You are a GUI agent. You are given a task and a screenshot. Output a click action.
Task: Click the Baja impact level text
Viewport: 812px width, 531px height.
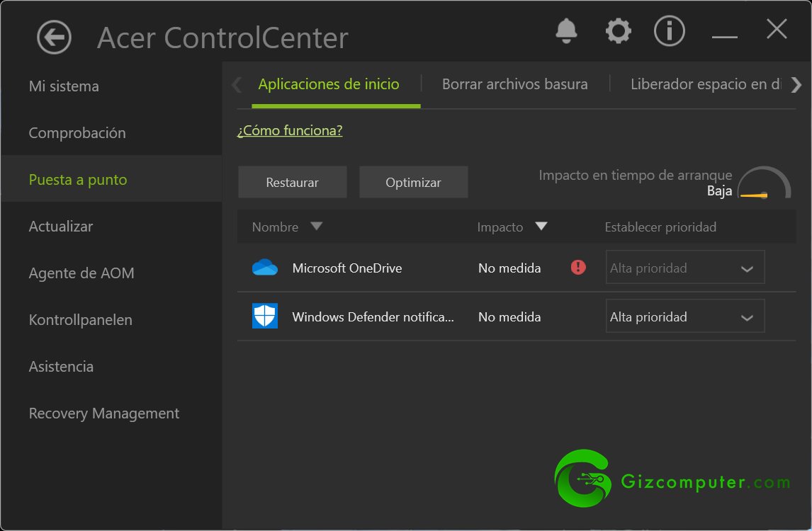[x=719, y=191]
